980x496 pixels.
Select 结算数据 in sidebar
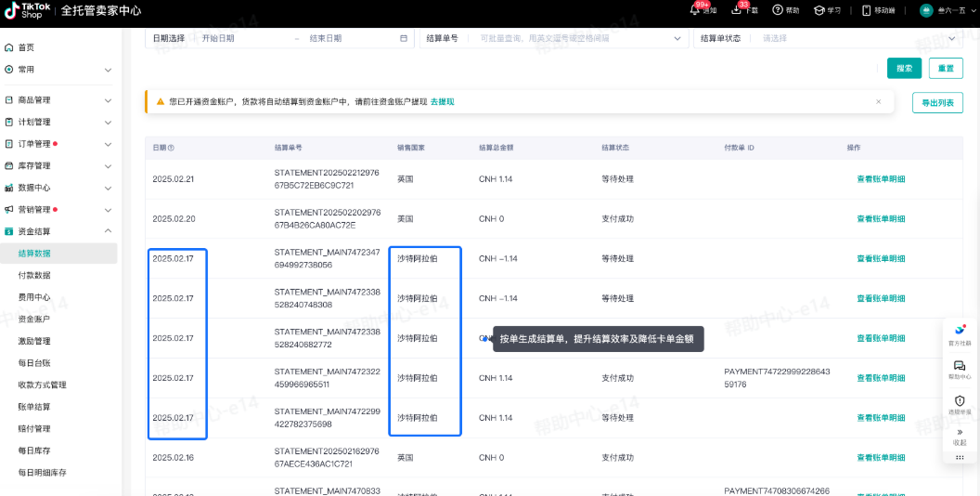click(x=58, y=254)
